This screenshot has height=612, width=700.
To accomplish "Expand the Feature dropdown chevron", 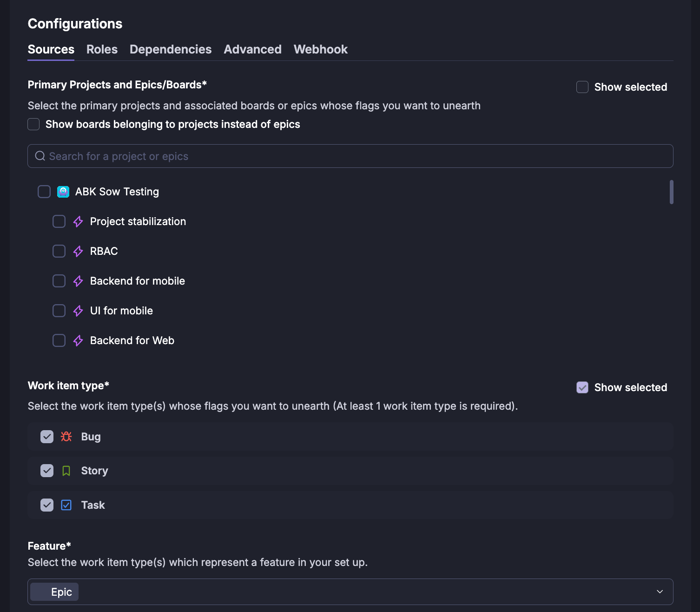I will [660, 592].
